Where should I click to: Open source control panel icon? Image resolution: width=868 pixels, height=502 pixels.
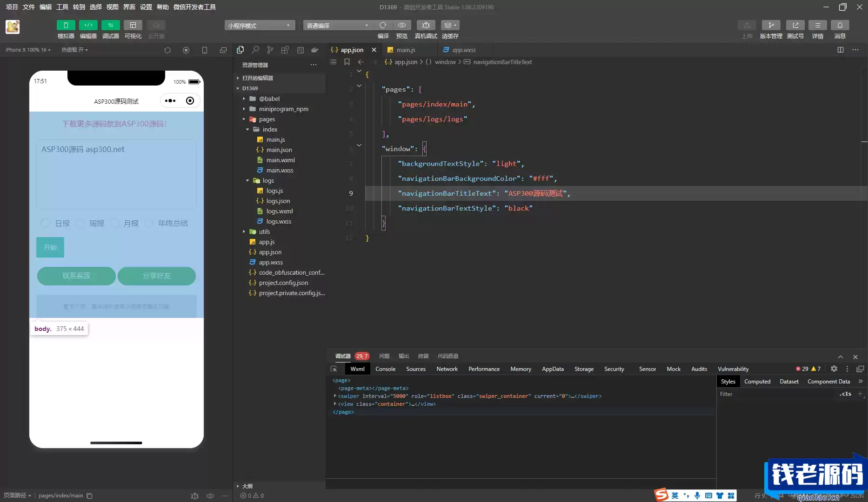point(270,50)
